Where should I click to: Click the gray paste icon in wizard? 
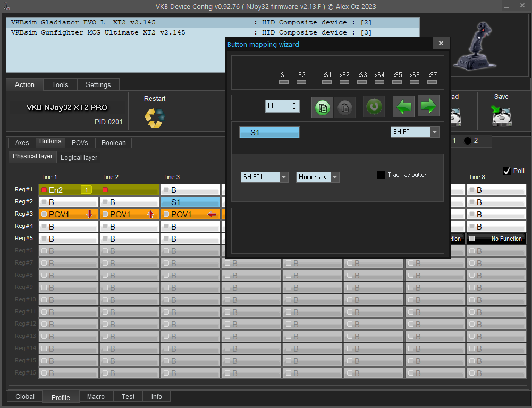pos(345,107)
